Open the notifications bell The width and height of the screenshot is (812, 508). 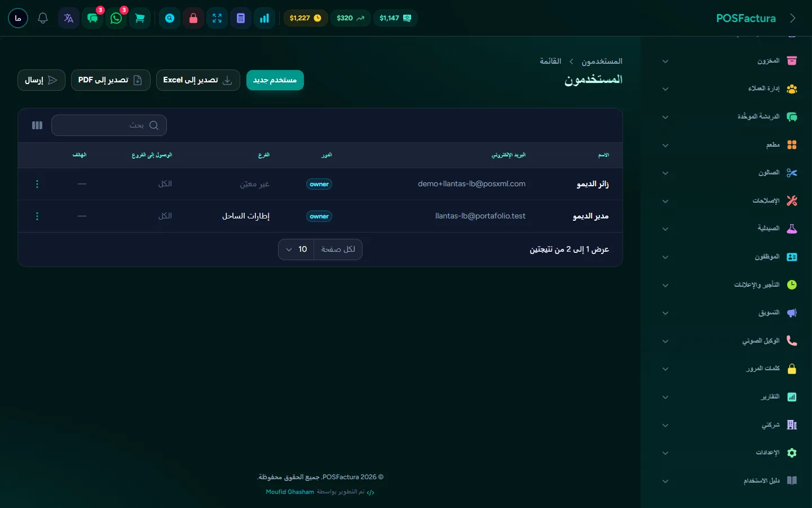[x=43, y=18]
